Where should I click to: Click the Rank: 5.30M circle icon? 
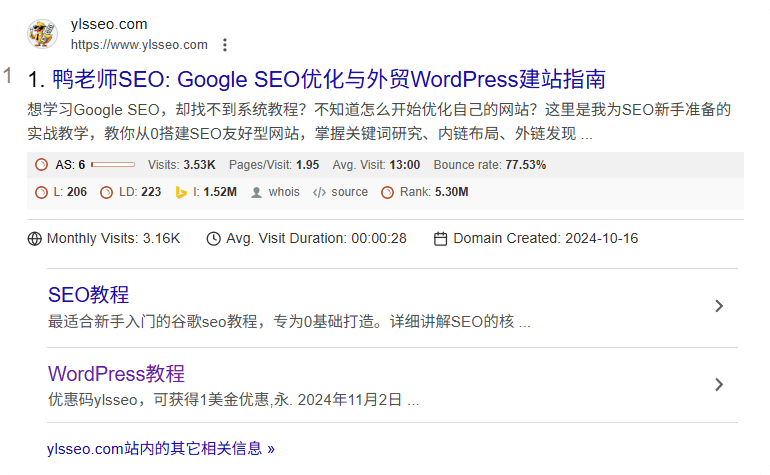tap(387, 193)
